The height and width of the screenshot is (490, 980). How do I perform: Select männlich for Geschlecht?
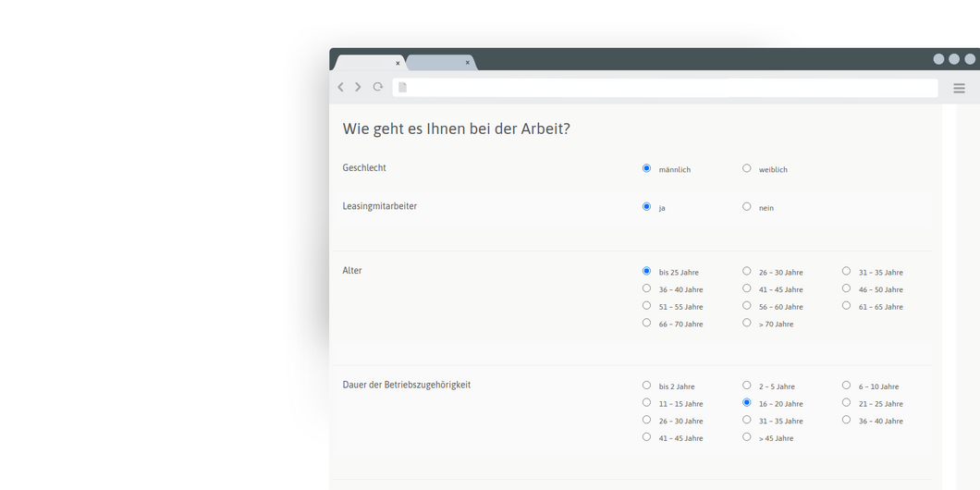646,168
